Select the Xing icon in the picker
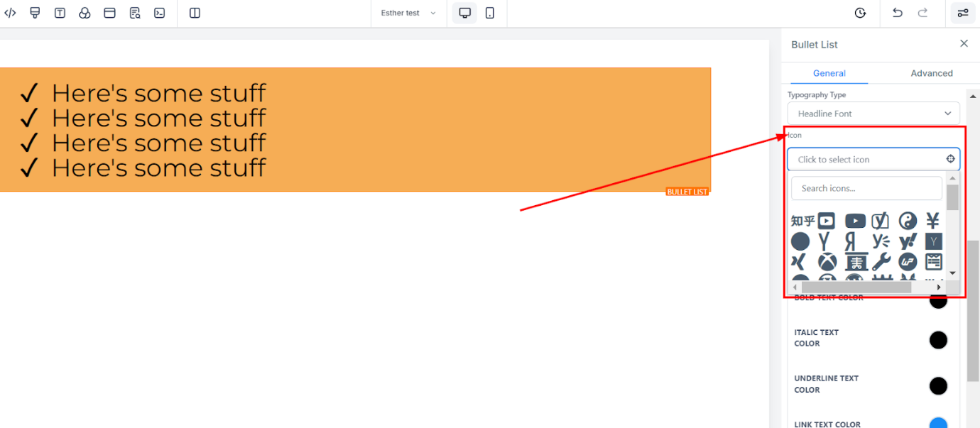980x428 pixels. pos(799,262)
